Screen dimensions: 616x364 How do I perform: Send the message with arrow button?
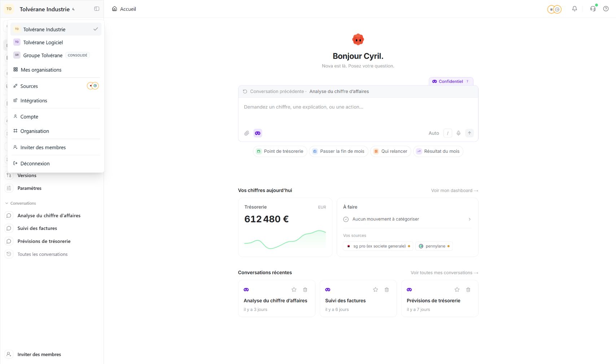469,133
